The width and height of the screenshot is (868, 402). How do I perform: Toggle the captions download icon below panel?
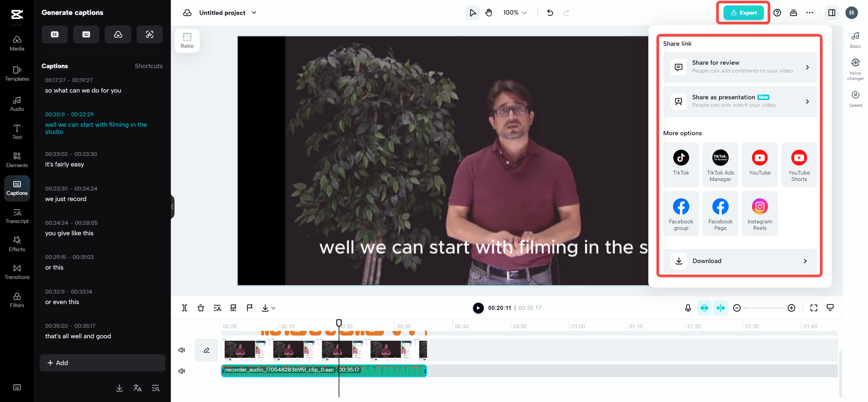point(119,388)
